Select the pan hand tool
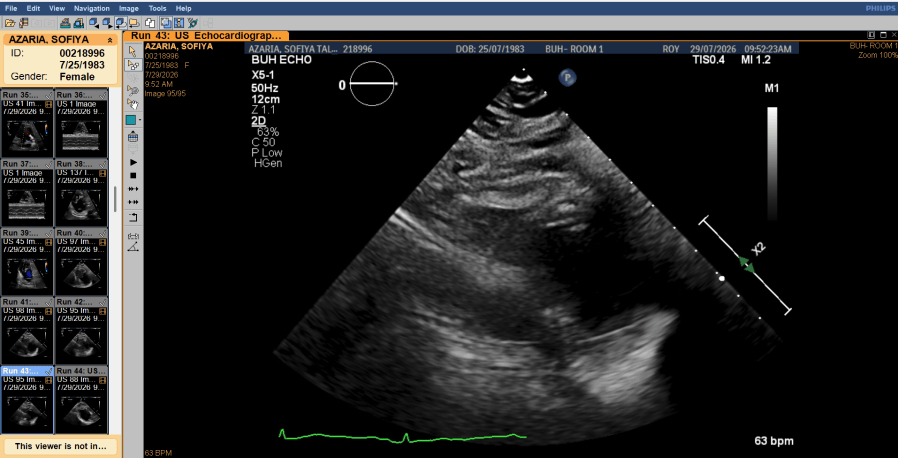898x458 pixels. [133, 104]
